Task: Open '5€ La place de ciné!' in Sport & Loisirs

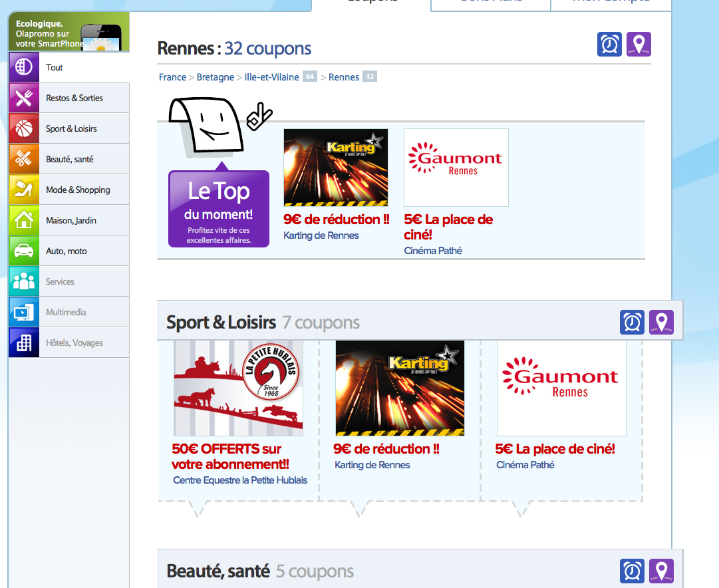Action: click(555, 448)
